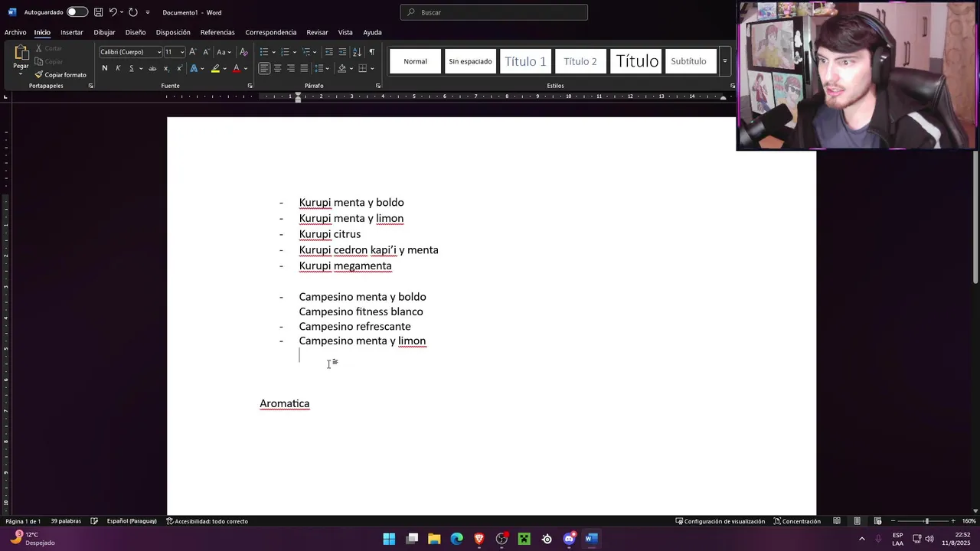Apply strikethrough formatting
980x551 pixels.
[x=152, y=68]
